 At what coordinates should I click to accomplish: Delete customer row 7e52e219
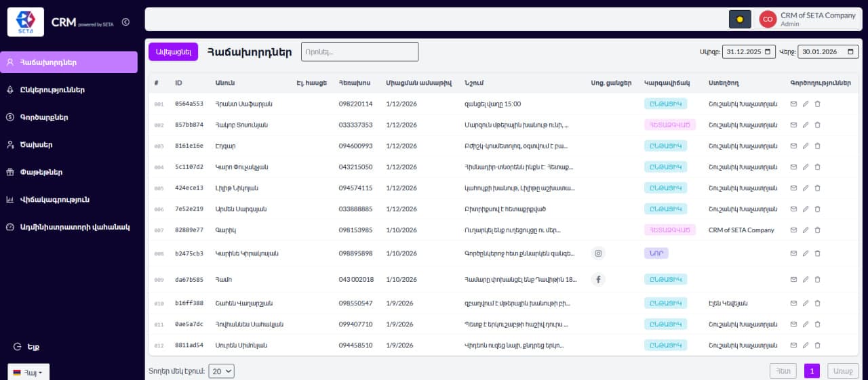[817, 209]
